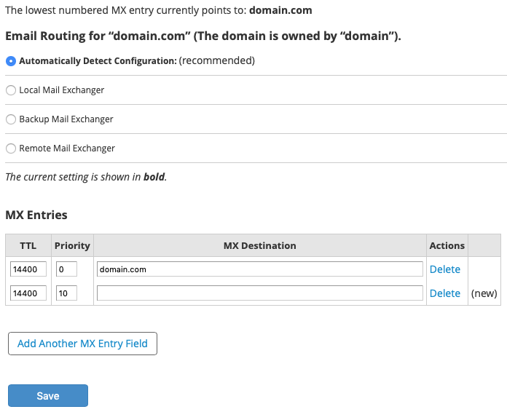
Task: Focus the Priority field containing 10
Action: [66, 293]
